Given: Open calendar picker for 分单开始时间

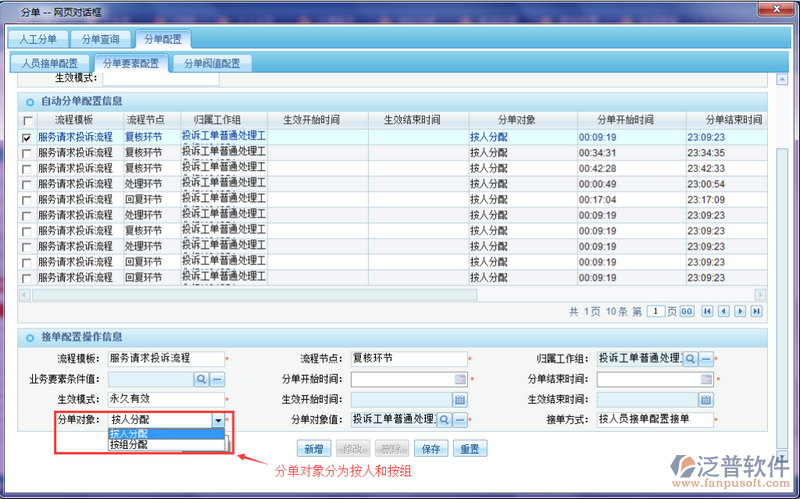Looking at the screenshot, I should coord(460,379).
